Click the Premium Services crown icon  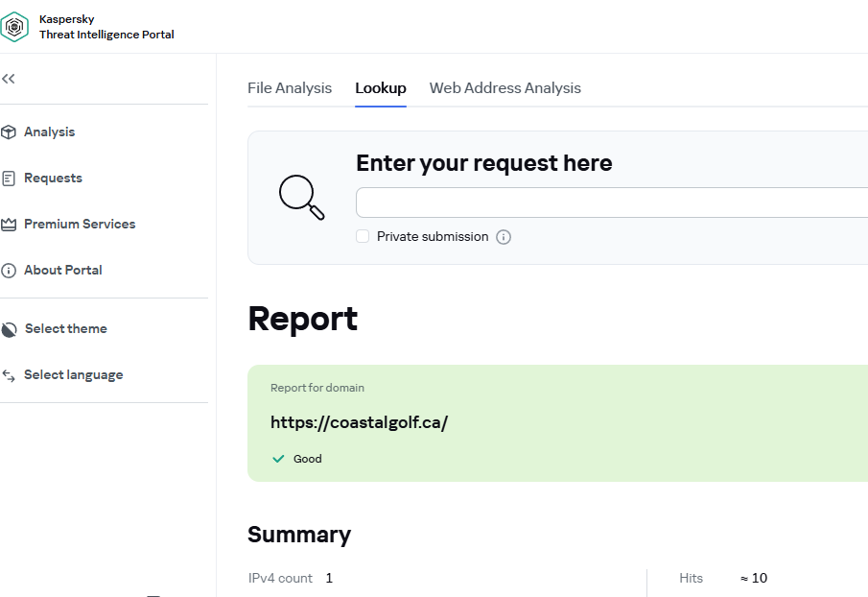10,225
